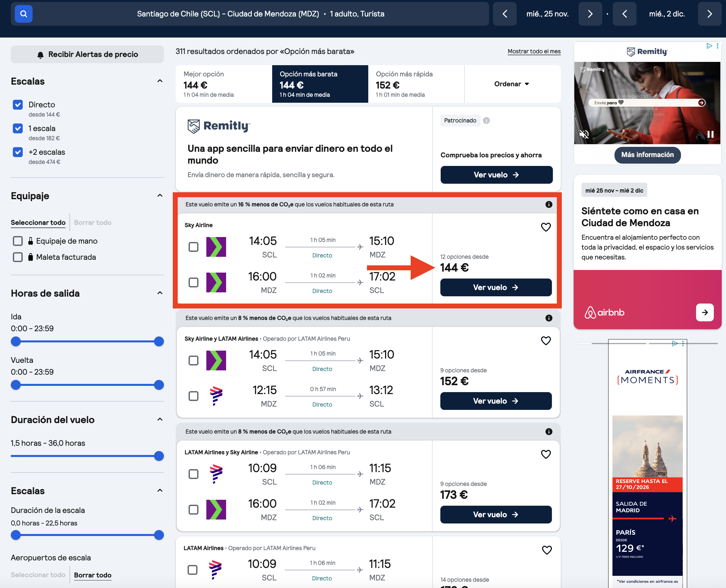Open the Mostrar todo el mes link
726x588 pixels.
[534, 51]
